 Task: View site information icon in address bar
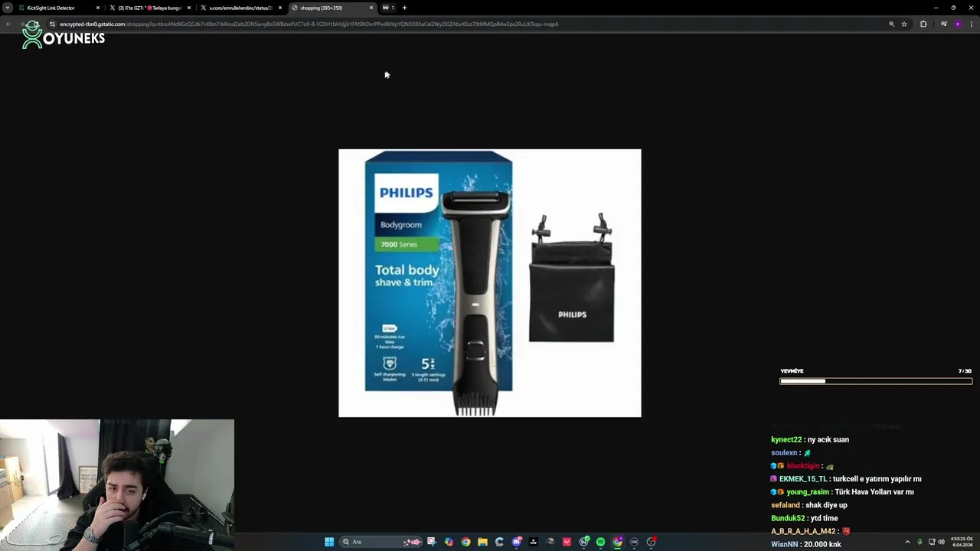52,24
